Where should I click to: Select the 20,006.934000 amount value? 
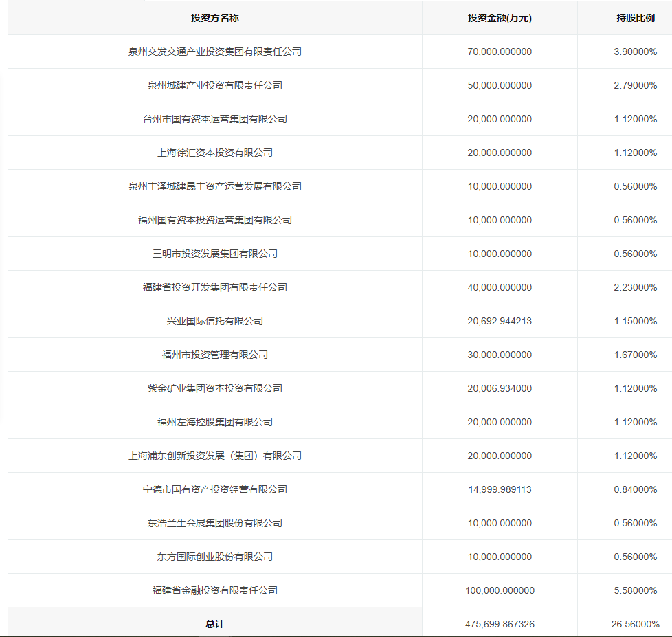pos(500,388)
